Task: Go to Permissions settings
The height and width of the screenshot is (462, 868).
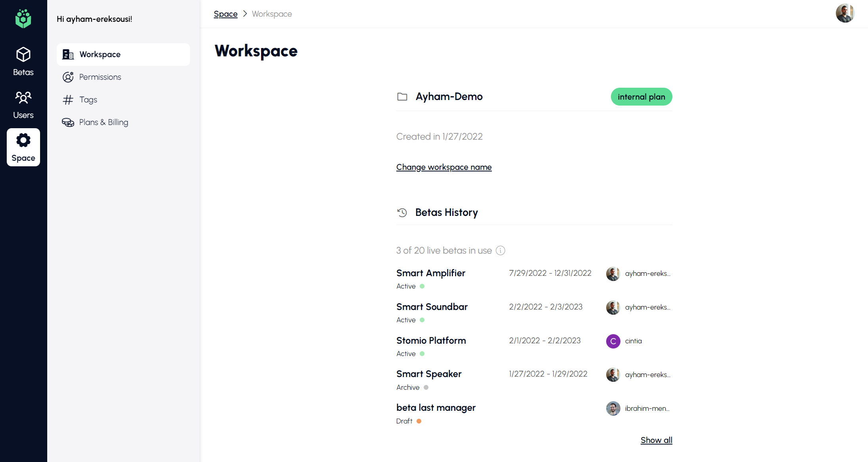Action: 100,77
